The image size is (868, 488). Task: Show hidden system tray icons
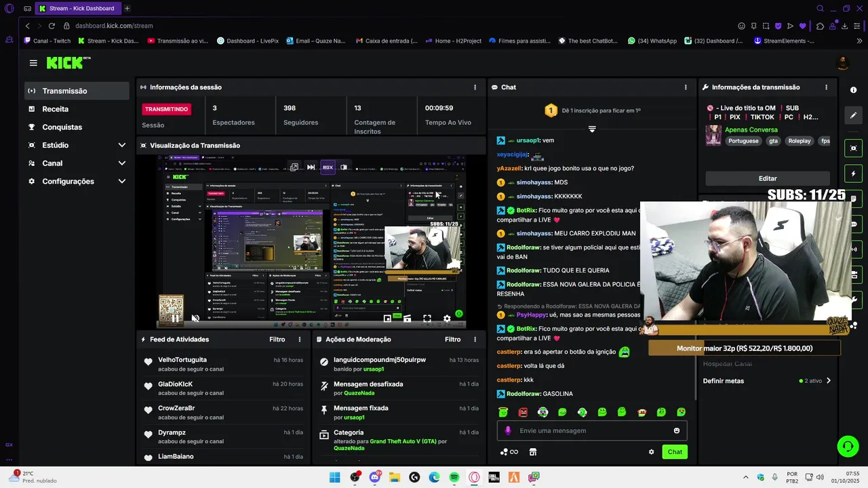(746, 477)
